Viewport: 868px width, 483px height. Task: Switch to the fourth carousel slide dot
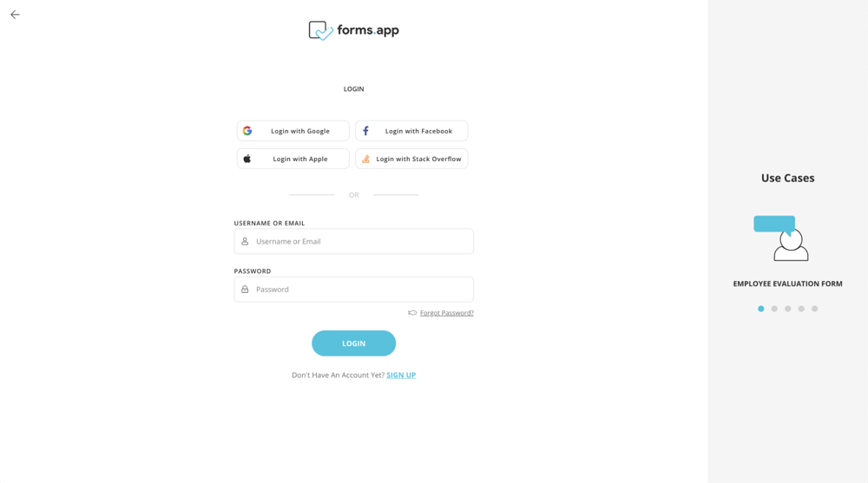(x=801, y=309)
